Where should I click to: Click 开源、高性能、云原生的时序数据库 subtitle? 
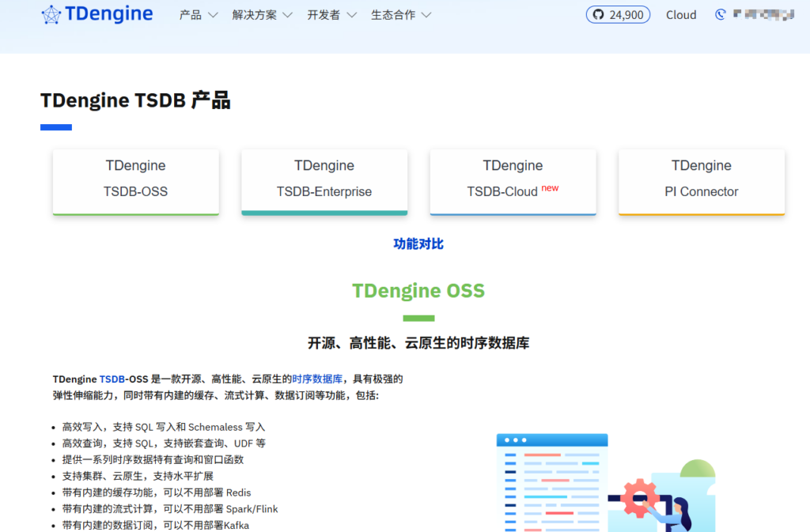[x=418, y=342]
